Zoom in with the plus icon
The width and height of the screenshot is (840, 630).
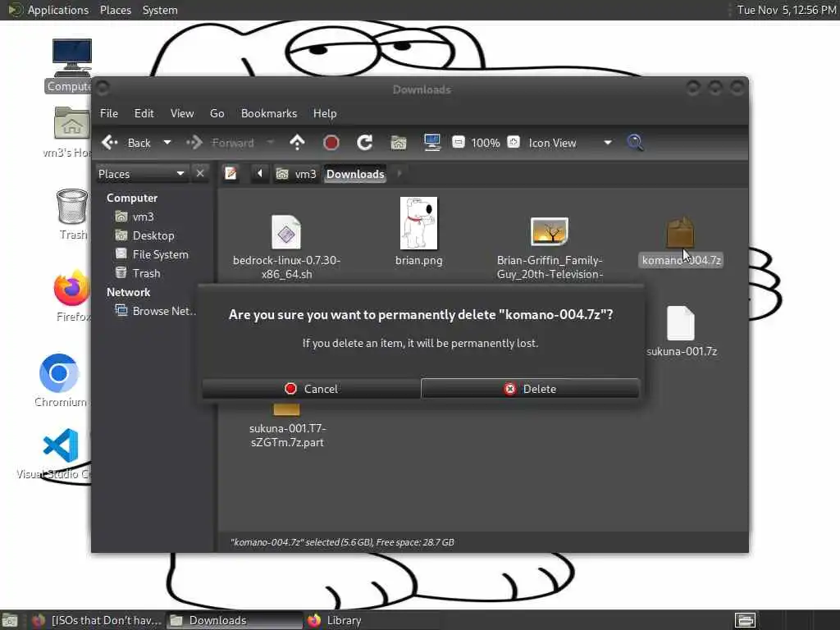[x=514, y=142]
